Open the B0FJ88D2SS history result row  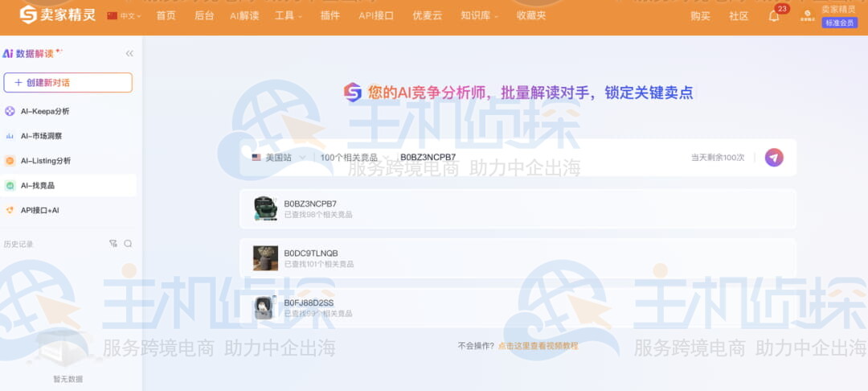pos(518,308)
